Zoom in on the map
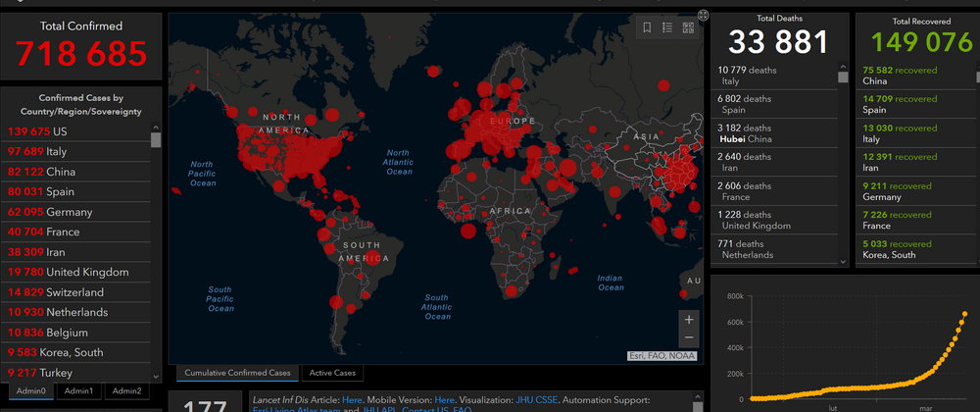Screen dimensions: 980x412 [x=689, y=320]
